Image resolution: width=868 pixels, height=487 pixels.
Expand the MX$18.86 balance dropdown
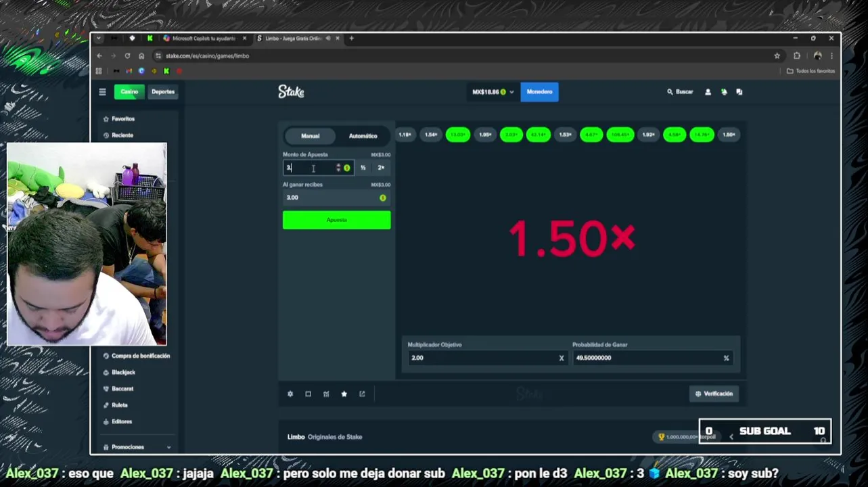(493, 92)
